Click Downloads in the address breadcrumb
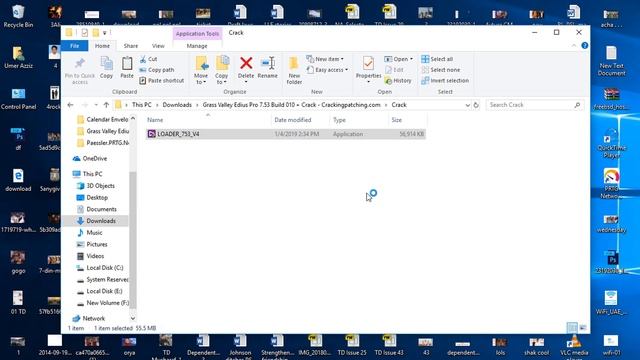 [177, 105]
